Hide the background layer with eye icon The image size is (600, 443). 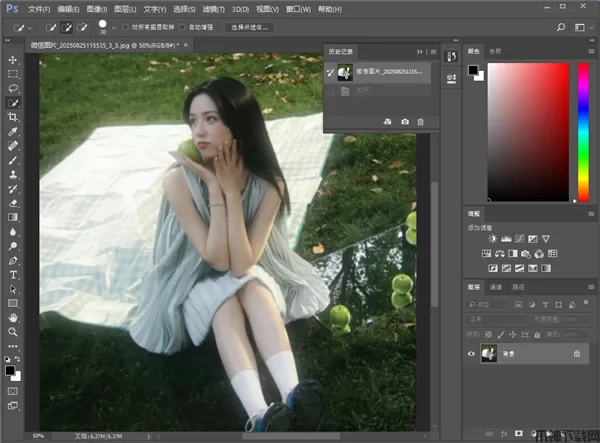click(471, 353)
